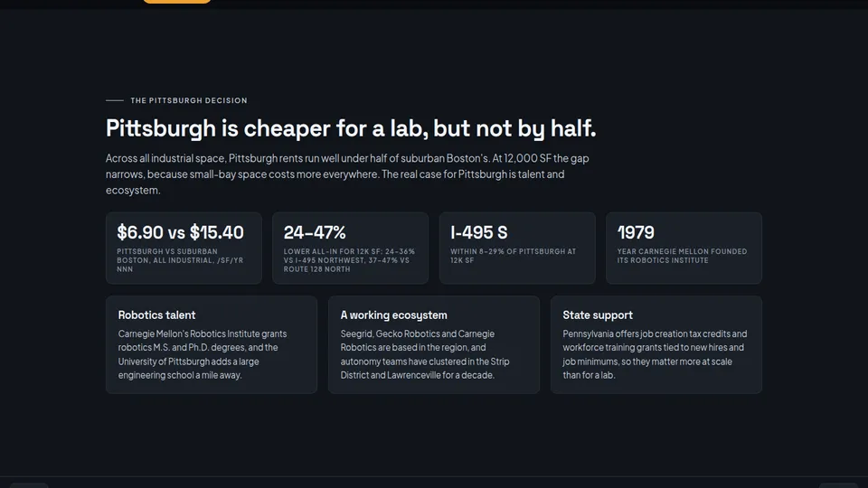Click THE PITTSBURGH DECISION section label
The width and height of the screenshot is (868, 488).
pyautogui.click(x=189, y=100)
